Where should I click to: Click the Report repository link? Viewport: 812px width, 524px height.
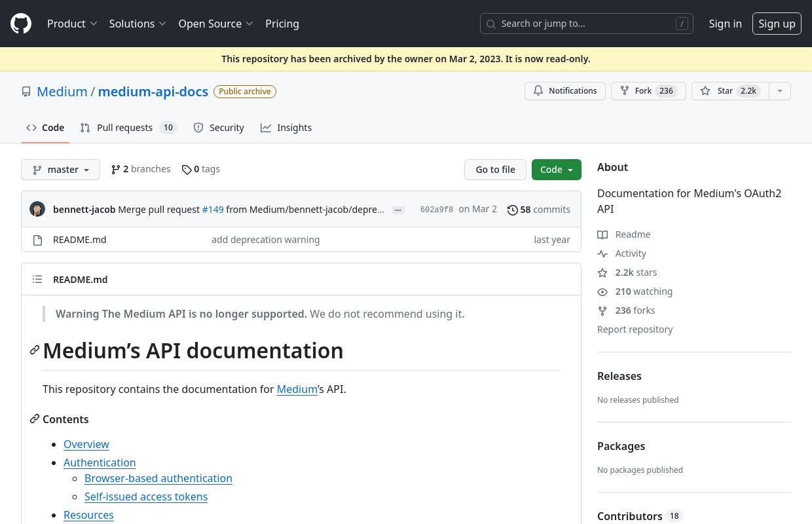pyautogui.click(x=635, y=329)
